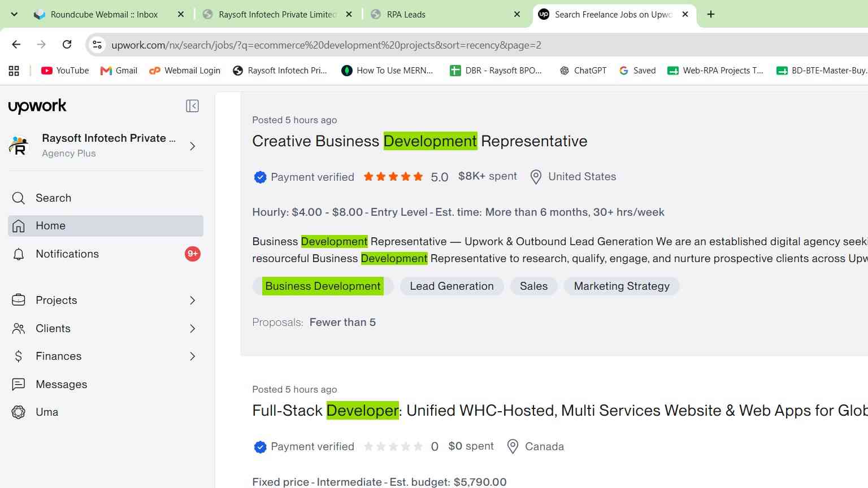This screenshot has width=868, height=488.
Task: Collapse the Upwork sidebar panel icon
Action: coord(192,106)
